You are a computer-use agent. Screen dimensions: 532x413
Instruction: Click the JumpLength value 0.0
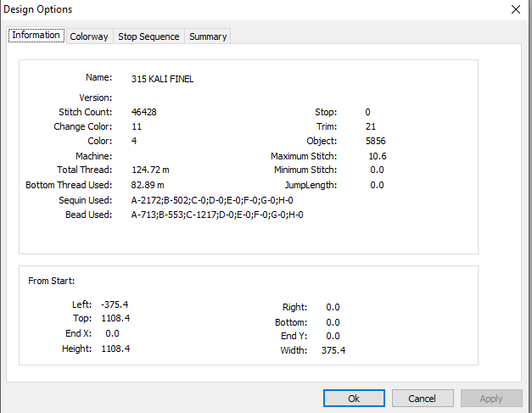click(377, 185)
